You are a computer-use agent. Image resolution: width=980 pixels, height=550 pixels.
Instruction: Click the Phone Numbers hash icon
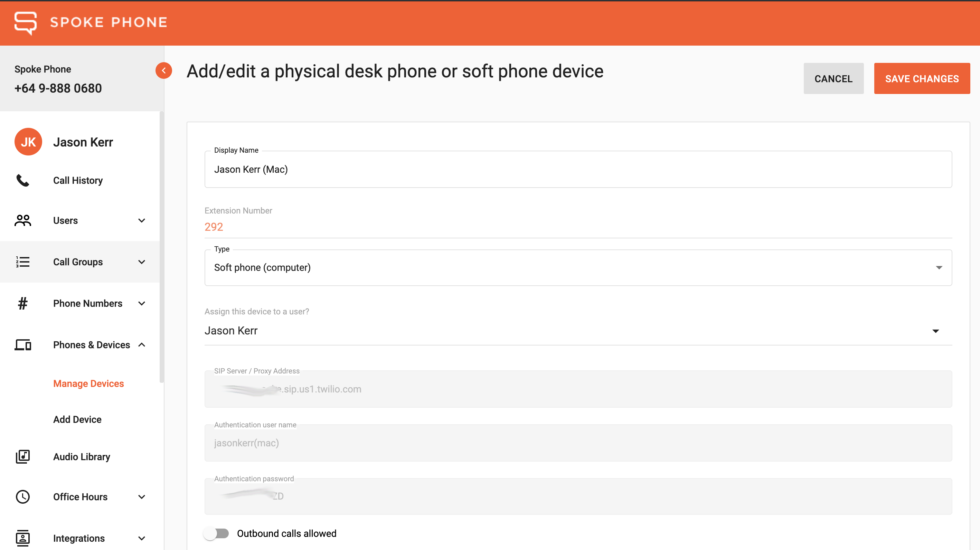click(23, 304)
